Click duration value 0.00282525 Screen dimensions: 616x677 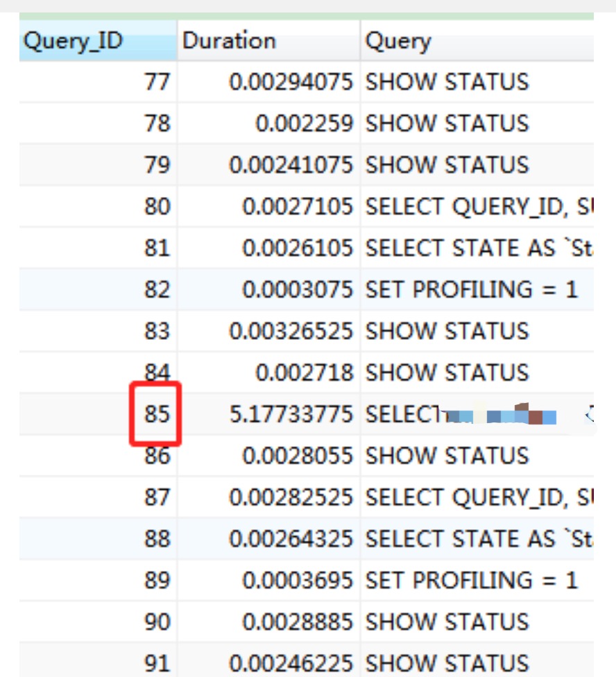(x=291, y=497)
